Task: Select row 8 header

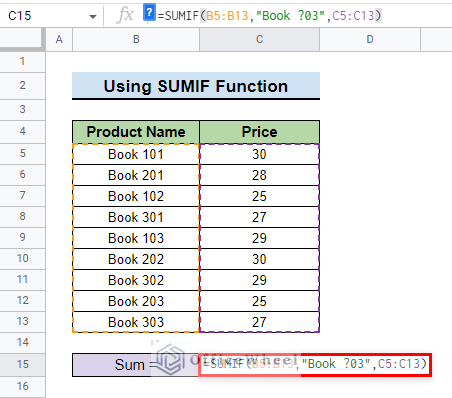Action: coord(22,217)
